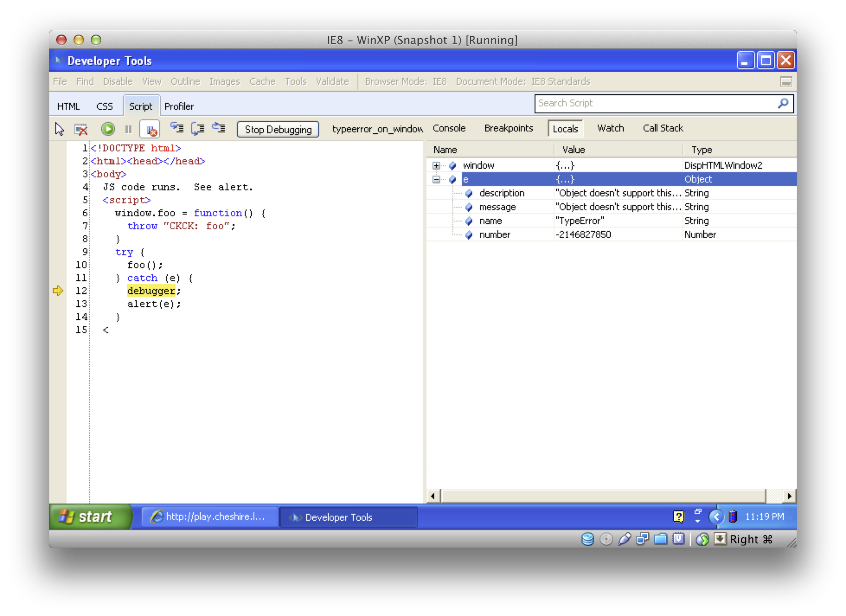The width and height of the screenshot is (846, 616).
Task: Open the Watch pane tab
Action: (x=611, y=128)
